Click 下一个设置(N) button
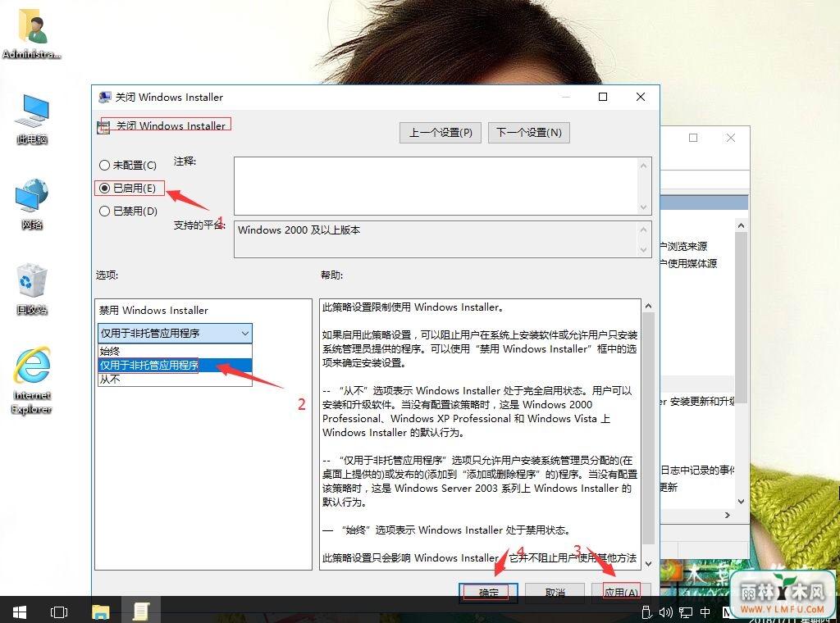The width and height of the screenshot is (840, 623). 529,132
